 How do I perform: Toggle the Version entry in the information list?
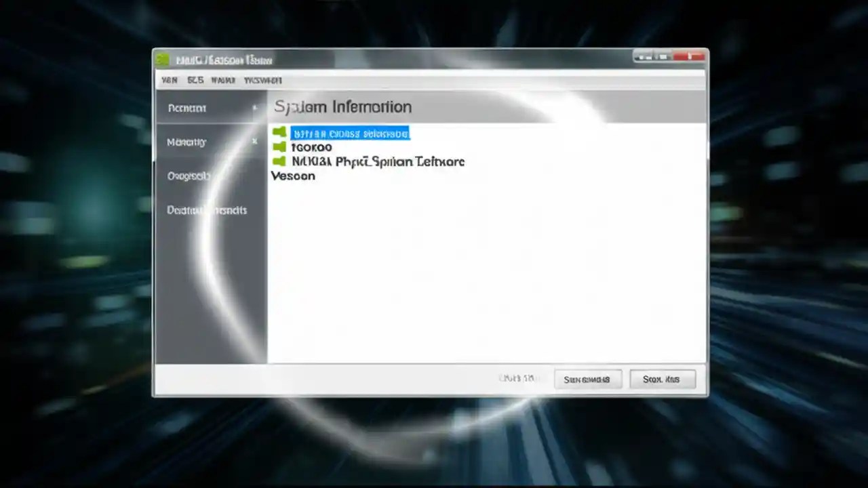coord(293,176)
